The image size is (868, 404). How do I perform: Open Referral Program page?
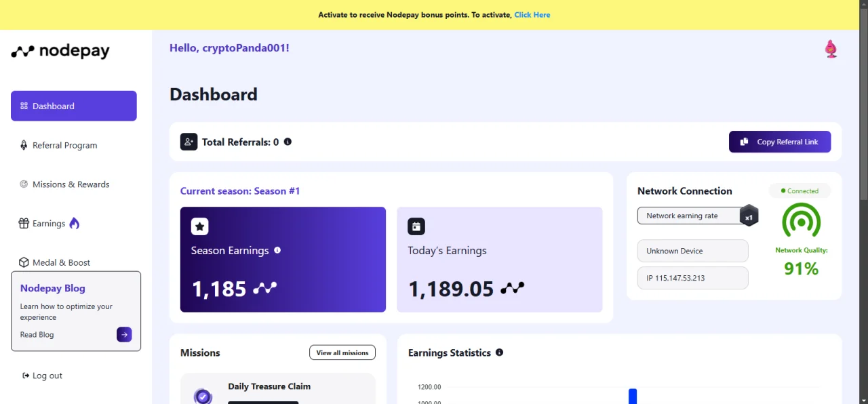(64, 145)
